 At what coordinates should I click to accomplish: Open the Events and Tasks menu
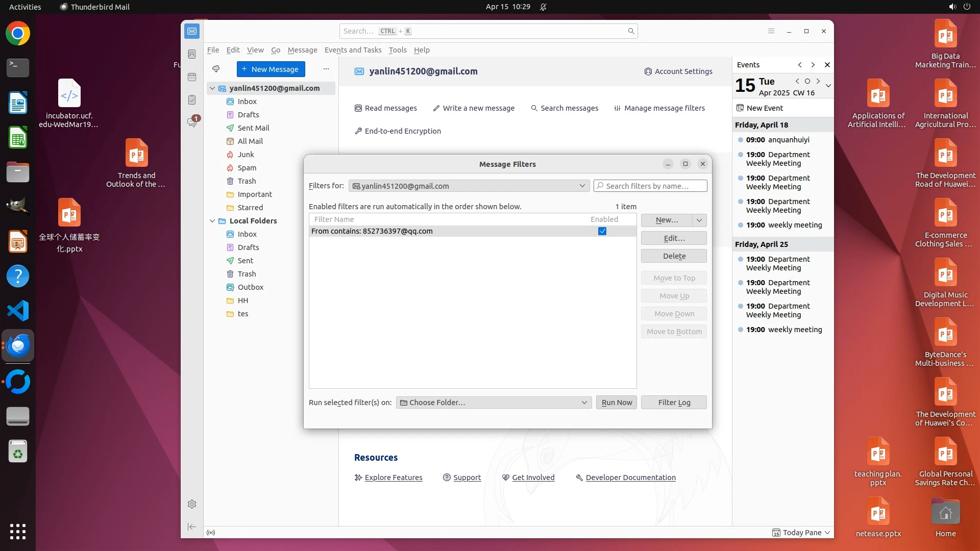tap(353, 50)
